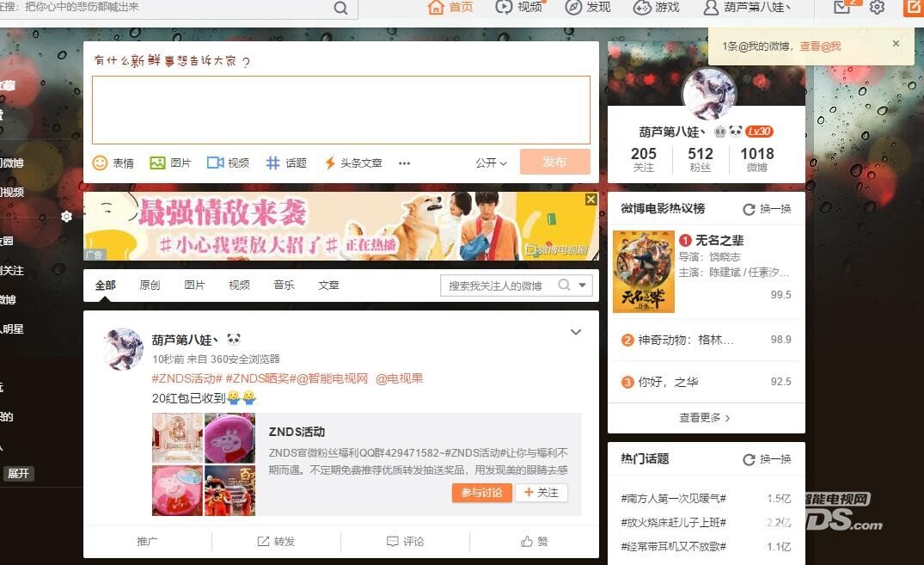The width and height of the screenshot is (924, 565).
Task: Refresh 热门话题 with 换一换
Action: 767,459
